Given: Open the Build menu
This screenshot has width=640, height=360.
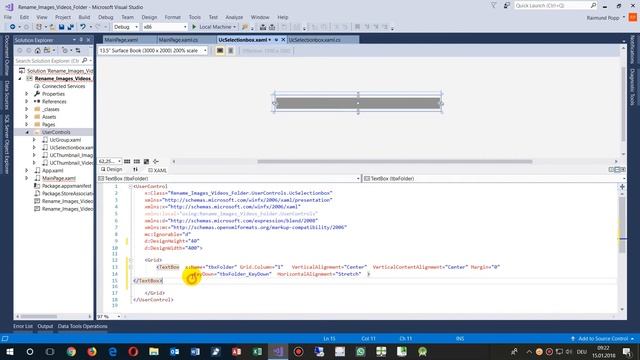Looking at the screenshot, I should [x=84, y=17].
